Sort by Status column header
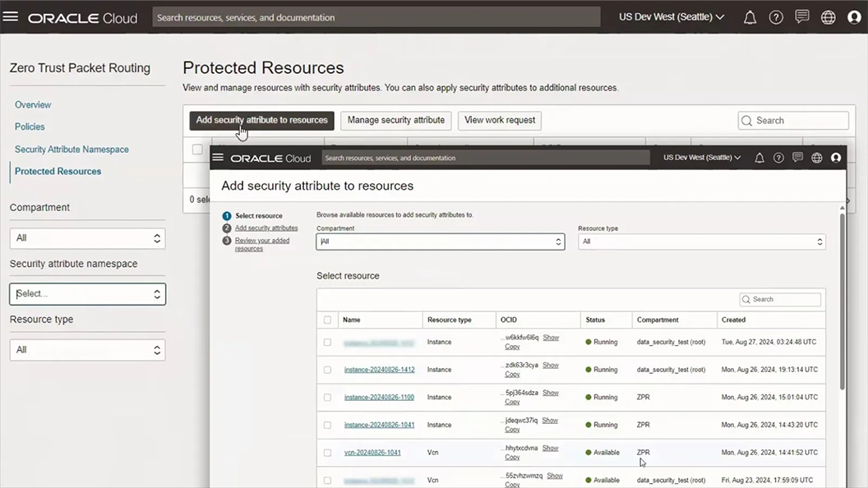Screen dimensions: 868x488 coord(595,320)
